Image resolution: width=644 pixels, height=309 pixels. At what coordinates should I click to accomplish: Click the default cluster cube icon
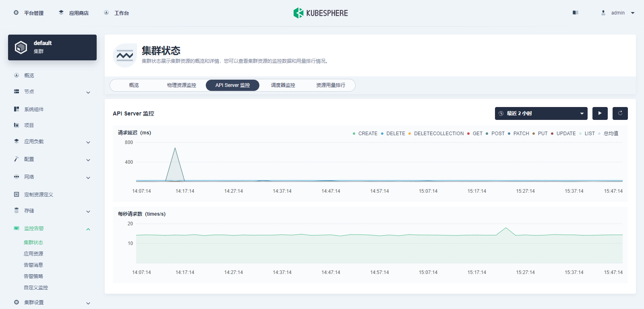point(21,47)
